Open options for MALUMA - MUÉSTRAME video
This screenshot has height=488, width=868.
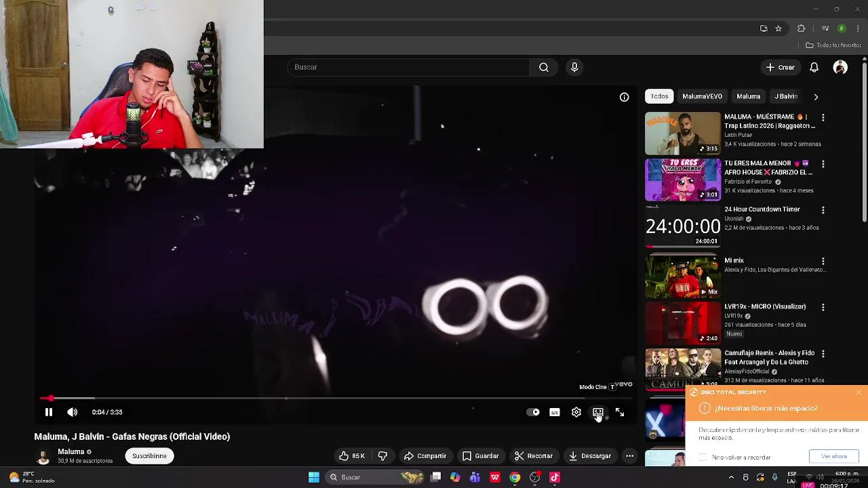coord(823,117)
